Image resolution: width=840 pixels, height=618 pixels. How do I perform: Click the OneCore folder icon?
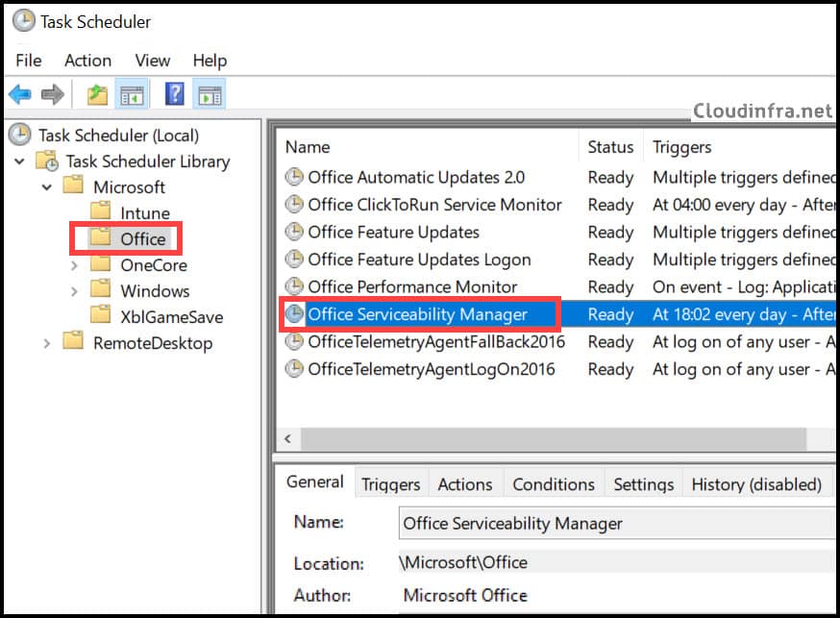click(100, 263)
